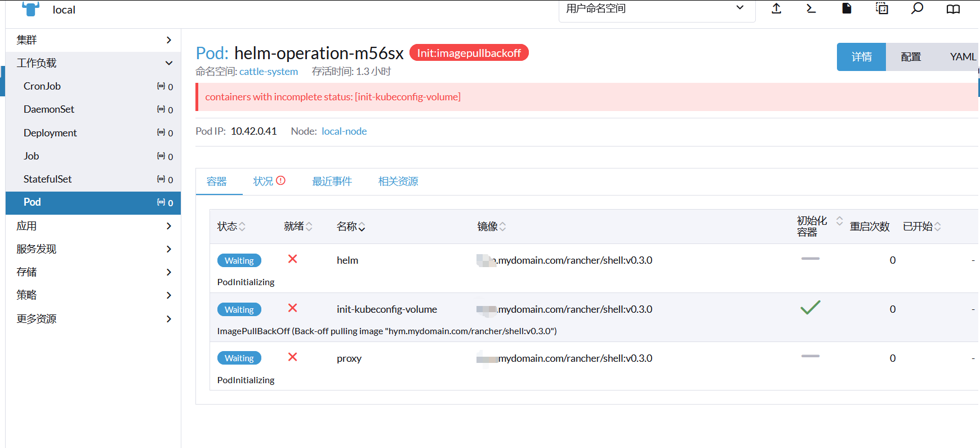This screenshot has height=448, width=980.
Task: Open the 用户命名空间 namespace dropdown
Action: (656, 9)
